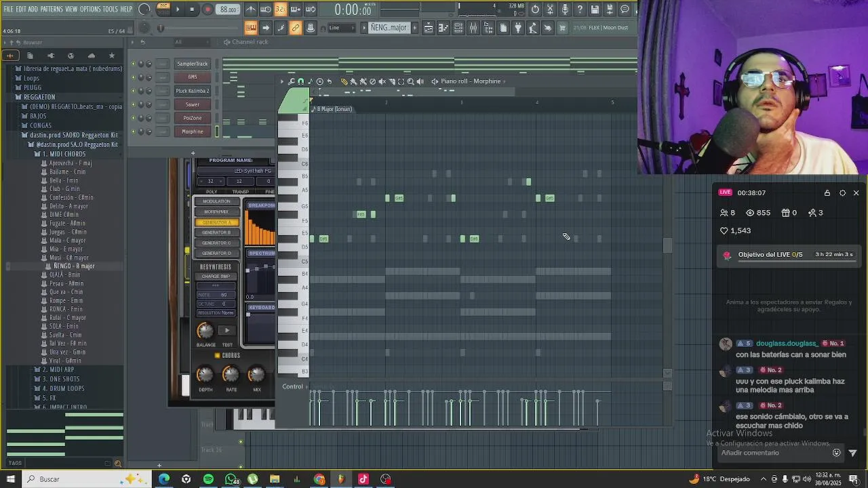Open the OPTIONS menu
Viewport: 868px width, 488px height.
[x=90, y=9]
